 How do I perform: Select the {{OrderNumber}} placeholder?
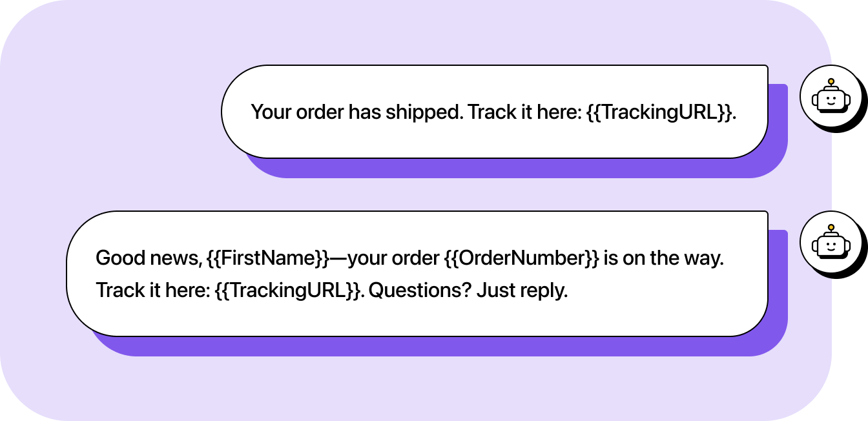(x=522, y=258)
